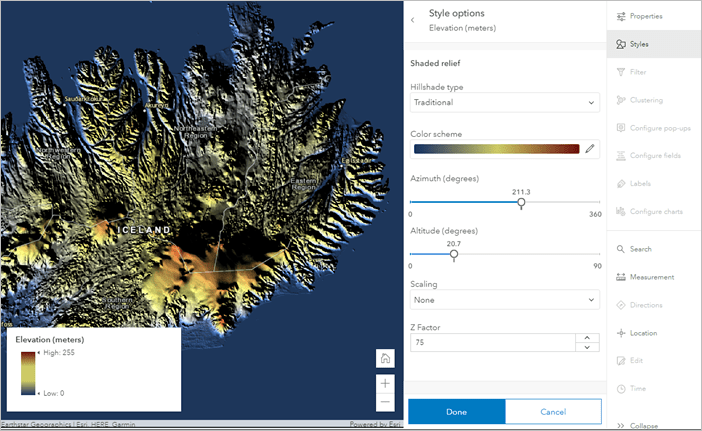Select the Styles icon
The image size is (702, 431).
tap(621, 44)
